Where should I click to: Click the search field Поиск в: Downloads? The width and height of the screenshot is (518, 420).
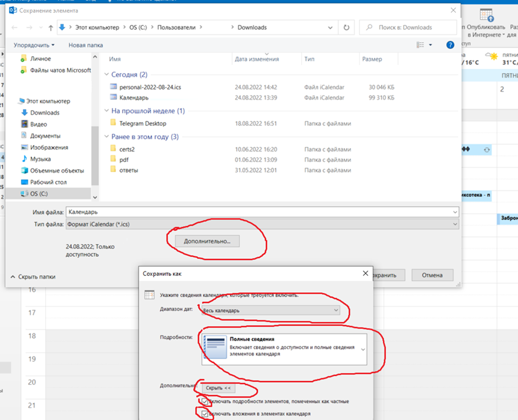click(x=408, y=28)
